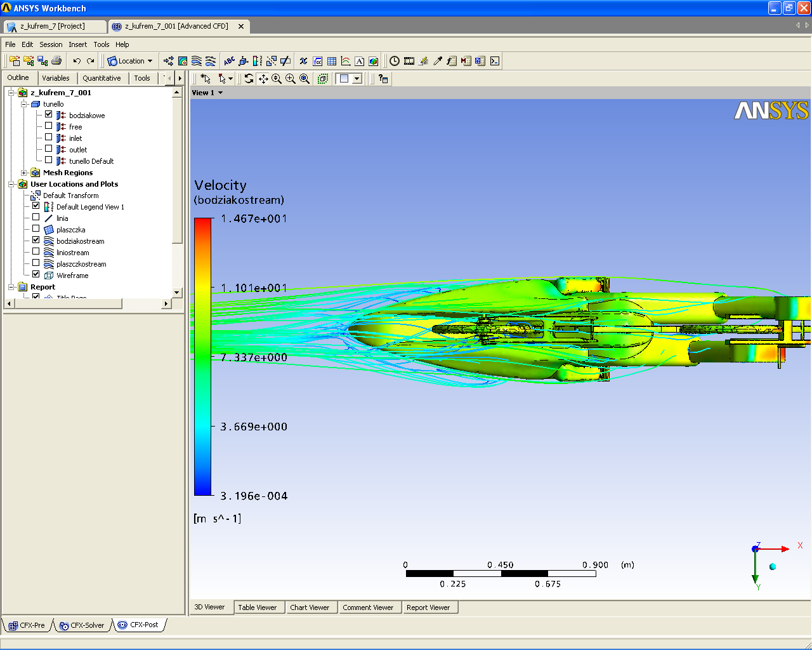The image size is (812, 650).
Task: Open the View 1 dropdown arrow
Action: pyautogui.click(x=220, y=93)
